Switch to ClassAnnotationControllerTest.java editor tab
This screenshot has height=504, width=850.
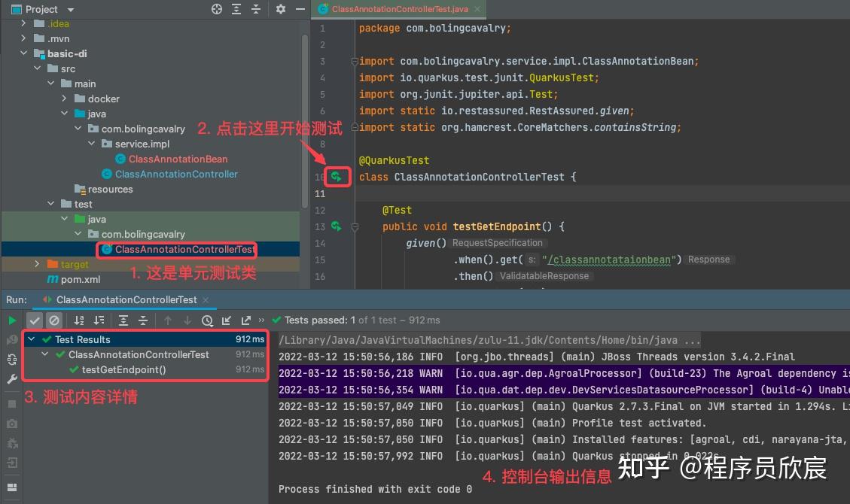(400, 9)
